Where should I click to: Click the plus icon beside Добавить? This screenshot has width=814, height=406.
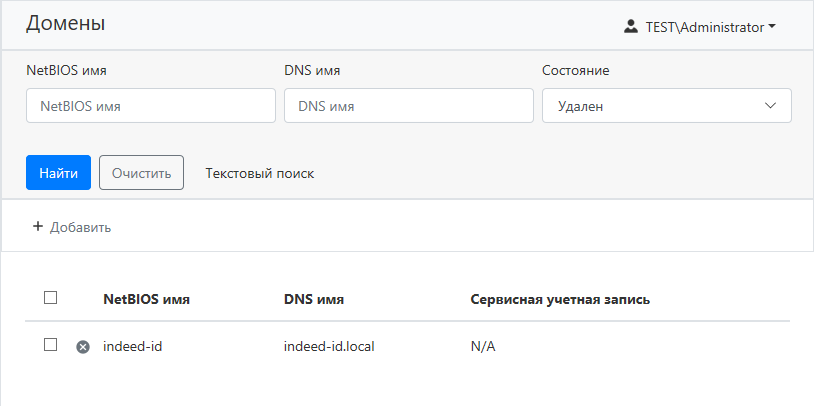pyautogui.click(x=38, y=227)
